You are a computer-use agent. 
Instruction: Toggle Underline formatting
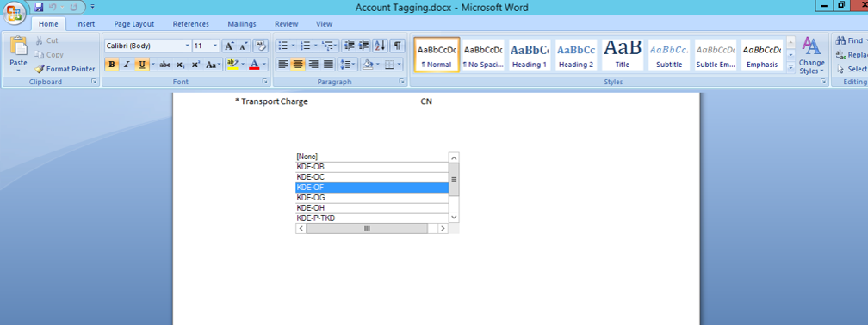coord(142,65)
